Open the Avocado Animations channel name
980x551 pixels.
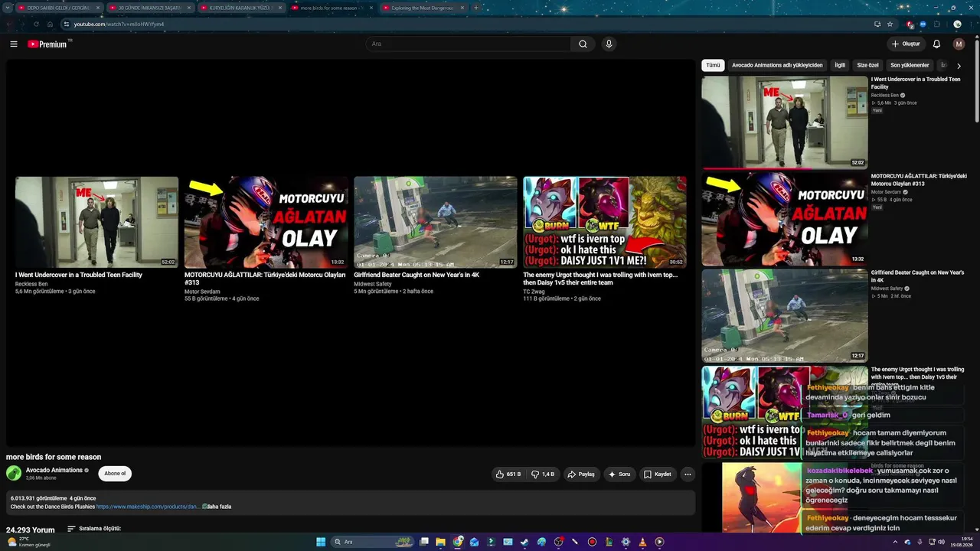click(54, 470)
